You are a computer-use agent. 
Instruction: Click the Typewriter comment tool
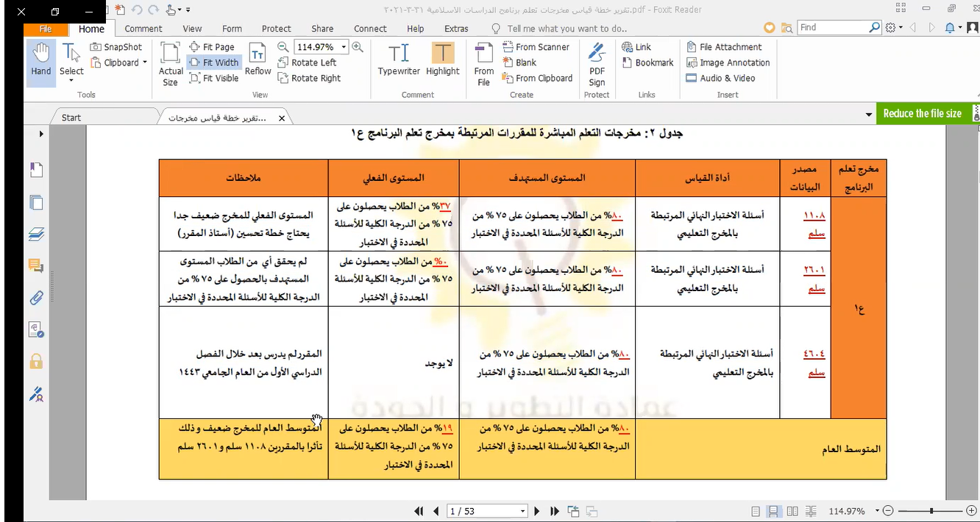pyautogui.click(x=398, y=60)
